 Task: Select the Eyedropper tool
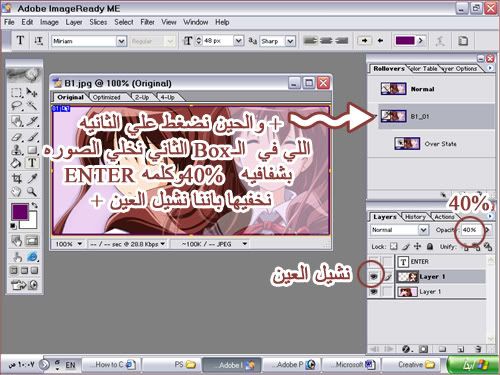pyautogui.click(x=32, y=179)
